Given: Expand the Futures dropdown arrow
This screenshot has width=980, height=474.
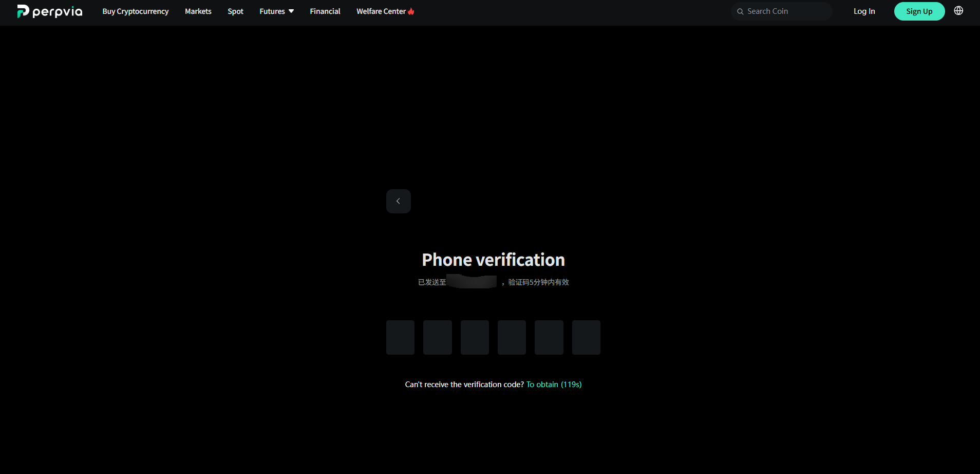Looking at the screenshot, I should pos(291,11).
